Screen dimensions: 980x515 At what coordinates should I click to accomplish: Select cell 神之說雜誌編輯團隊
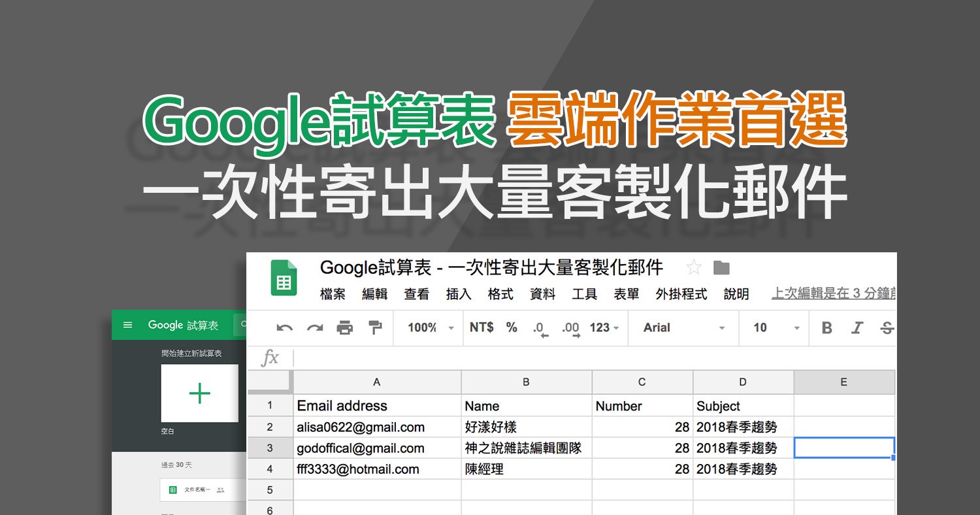[x=527, y=448]
